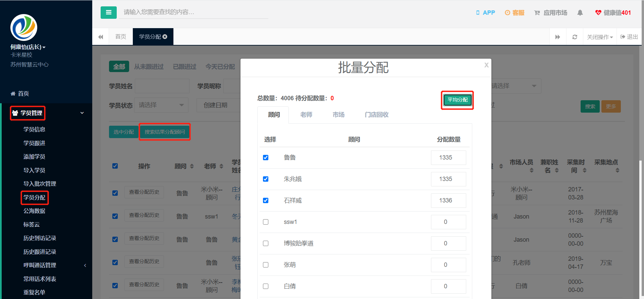Close the 批量分配 dialog

coord(486,65)
